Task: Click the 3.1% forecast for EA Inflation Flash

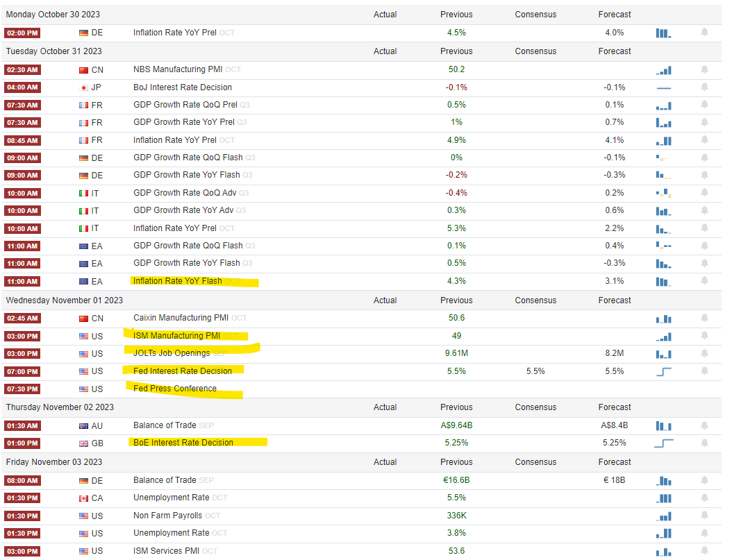Action: pyautogui.click(x=615, y=281)
